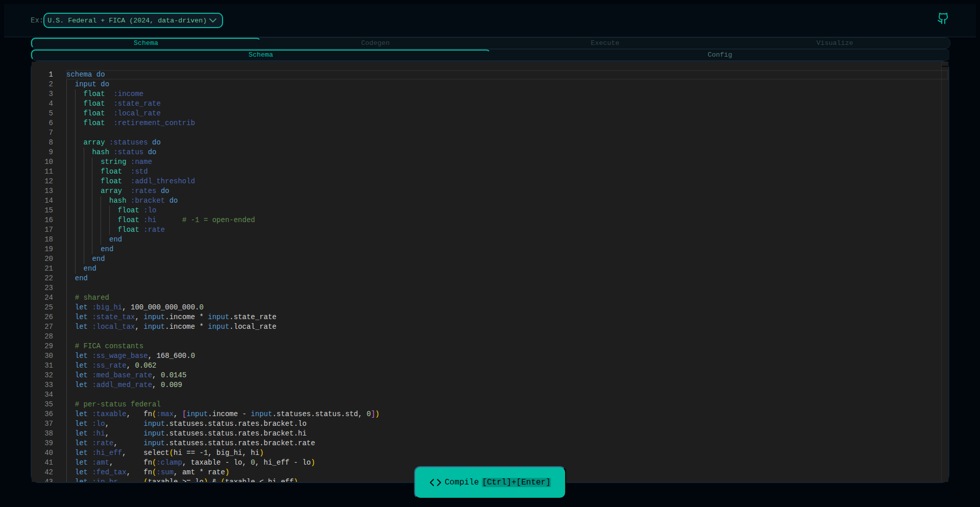Place cursor on the 'schema do' line

[x=86, y=75]
